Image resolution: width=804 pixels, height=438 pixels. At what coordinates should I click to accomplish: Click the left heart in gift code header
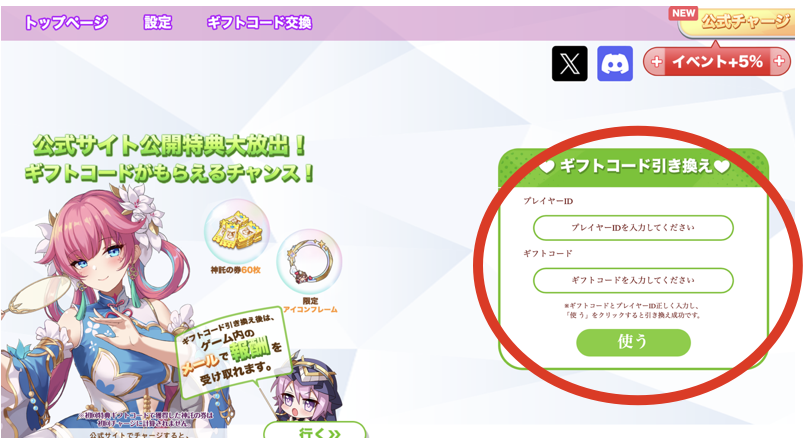pyautogui.click(x=547, y=167)
